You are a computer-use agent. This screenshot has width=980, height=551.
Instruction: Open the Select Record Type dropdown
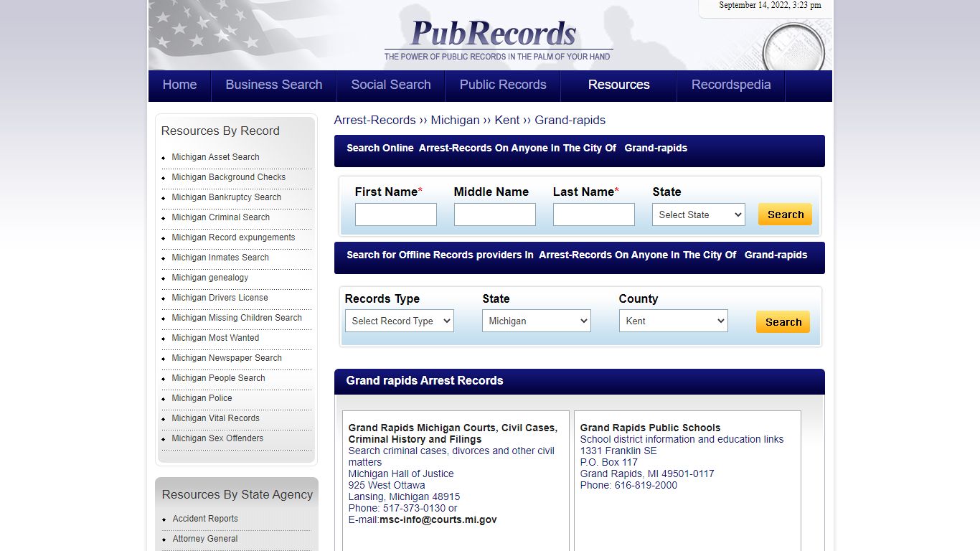pyautogui.click(x=400, y=321)
